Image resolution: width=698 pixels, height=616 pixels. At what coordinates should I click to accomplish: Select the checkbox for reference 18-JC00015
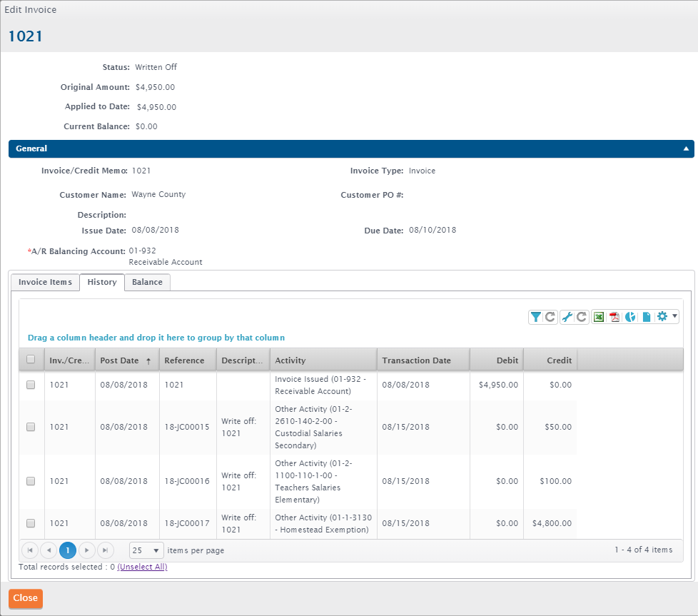31,427
